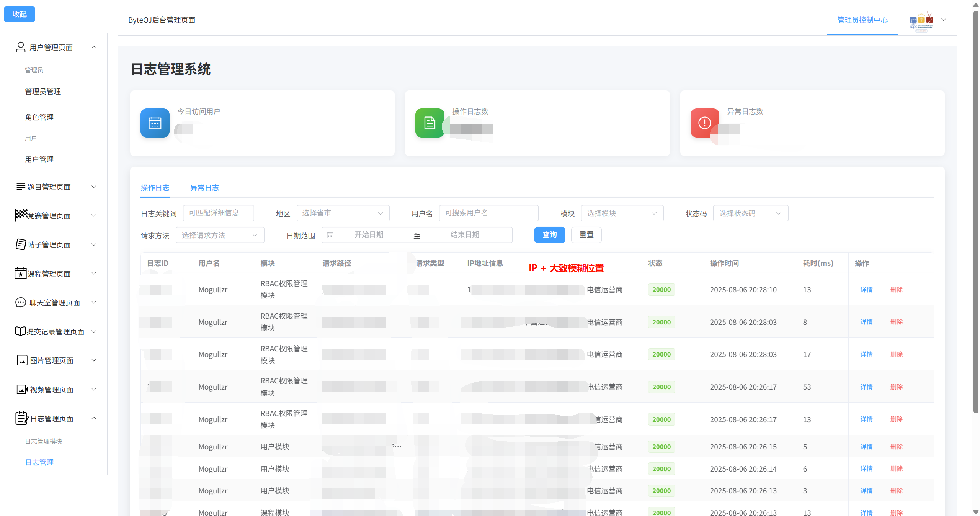The width and height of the screenshot is (980, 516).
Task: Click the 重置 reset button
Action: (586, 235)
